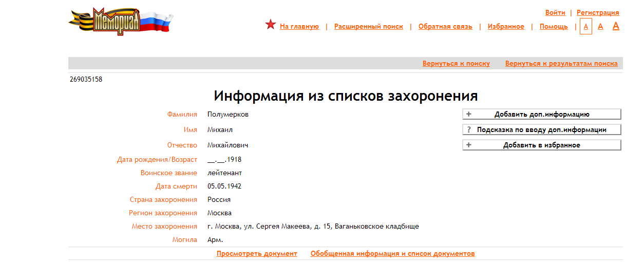The height and width of the screenshot is (262, 644).
Task: Return via Вернуться к поиску
Action: pos(456,64)
